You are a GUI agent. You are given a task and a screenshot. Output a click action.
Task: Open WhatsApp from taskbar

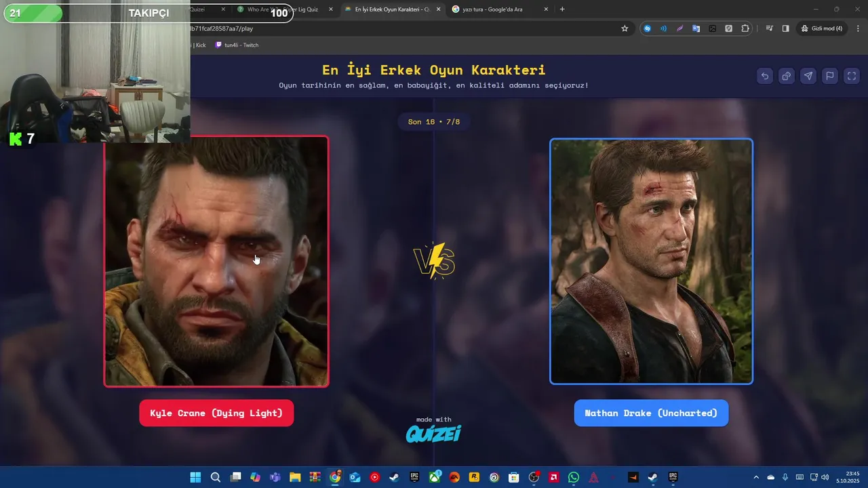pos(574,477)
